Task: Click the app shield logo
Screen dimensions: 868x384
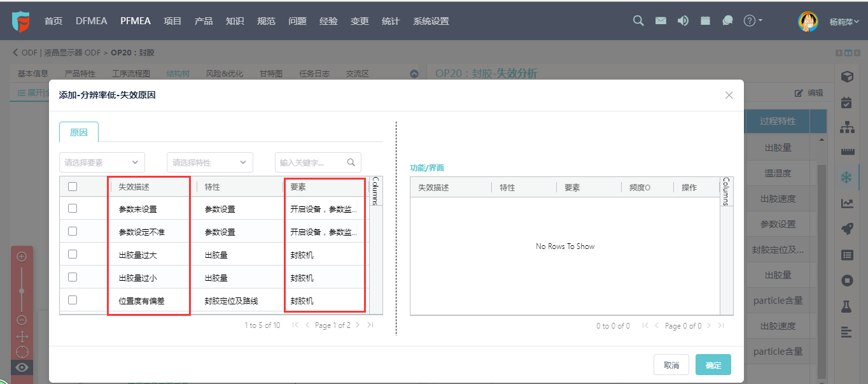Action: (x=21, y=21)
